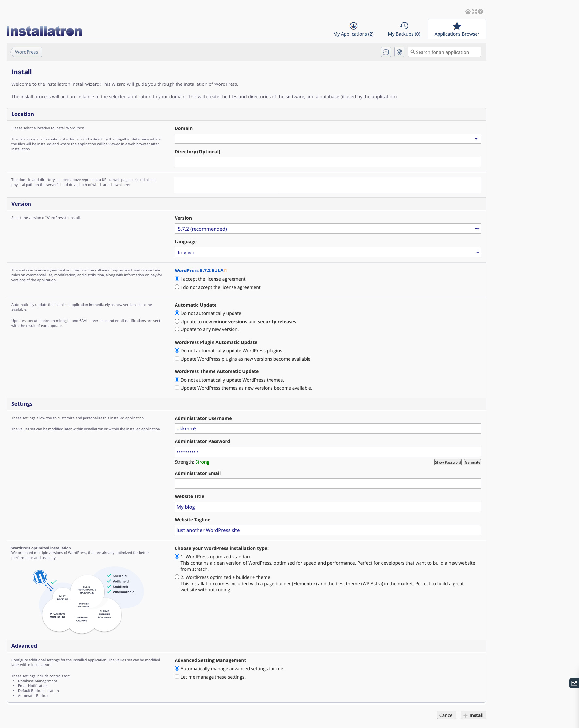
Task: Open the Domain dropdown
Action: coord(327,139)
